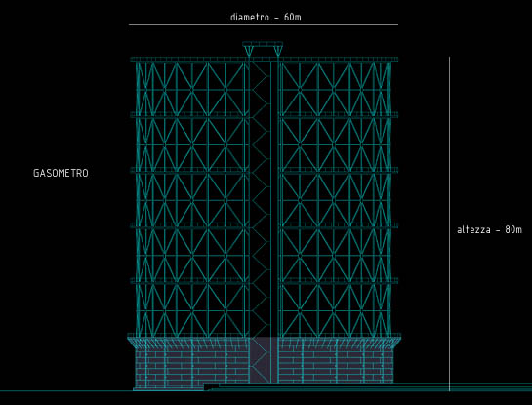The image size is (532, 405).
Task: Click the brick base on right side
Action: [336, 366]
